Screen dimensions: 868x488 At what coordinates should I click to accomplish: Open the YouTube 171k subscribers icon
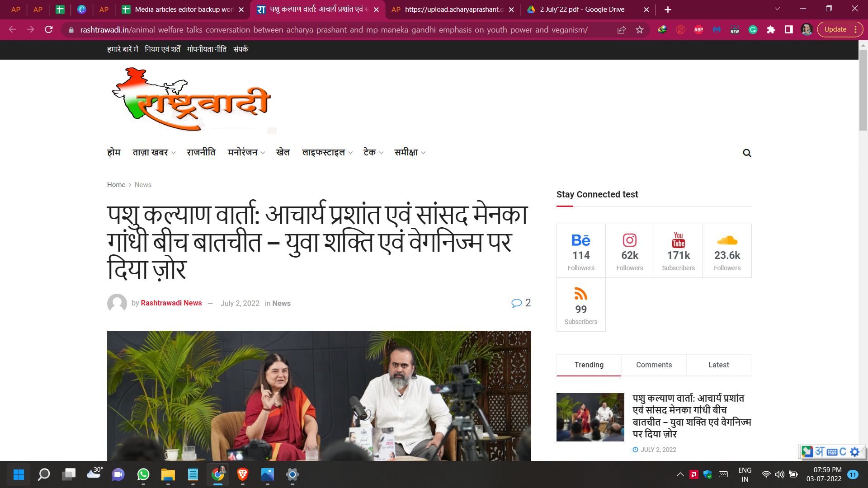[x=678, y=240]
